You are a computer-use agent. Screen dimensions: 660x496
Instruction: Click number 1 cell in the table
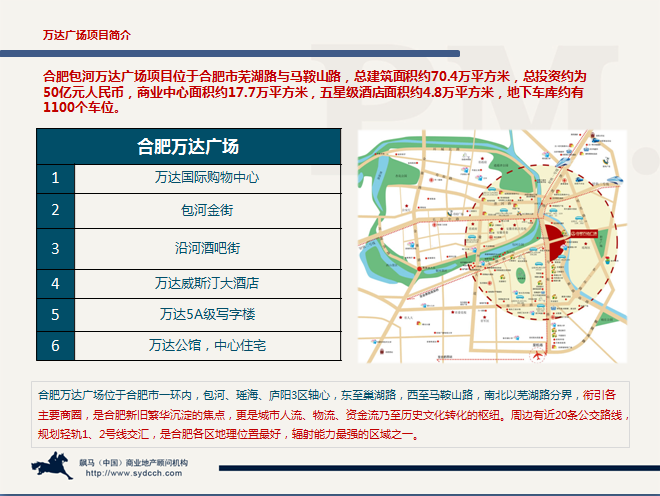click(x=56, y=178)
